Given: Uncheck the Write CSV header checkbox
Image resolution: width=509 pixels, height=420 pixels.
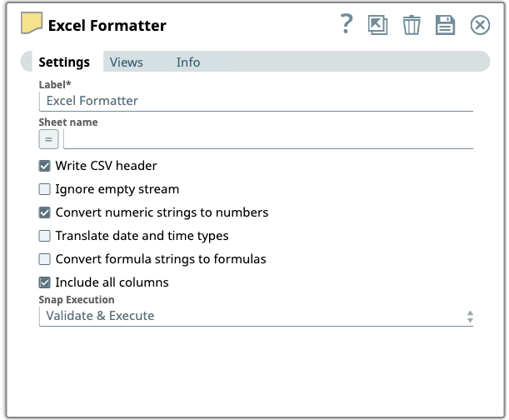Looking at the screenshot, I should coord(45,166).
